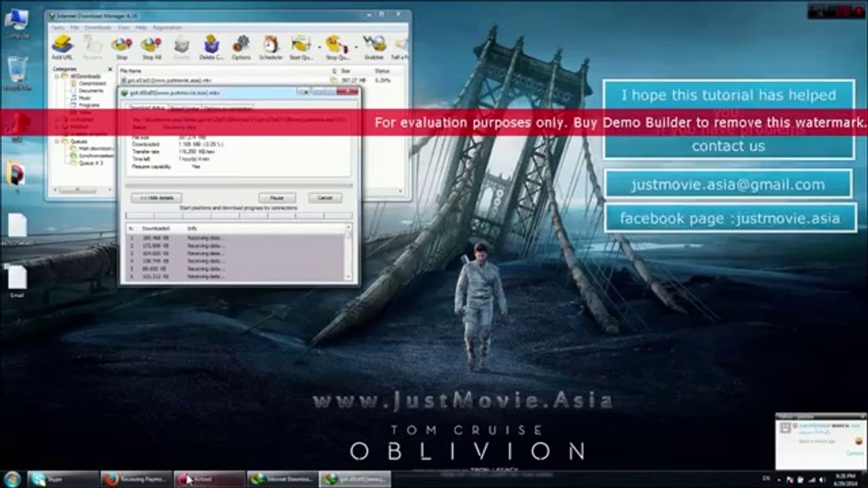Image resolution: width=868 pixels, height=488 pixels.
Task: Open the Computer desktop icon
Action: point(16,23)
